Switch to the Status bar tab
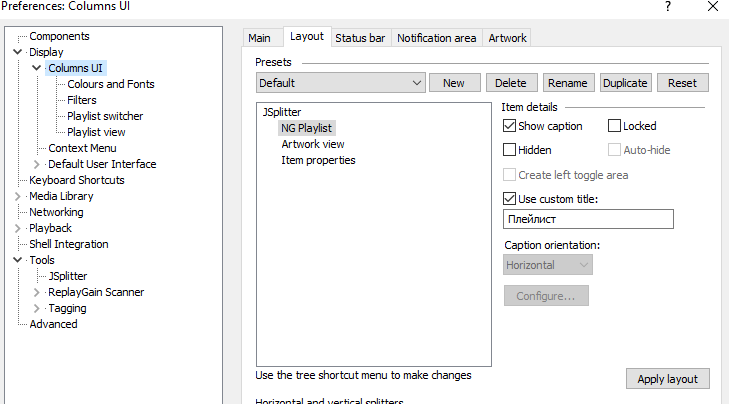 click(360, 38)
